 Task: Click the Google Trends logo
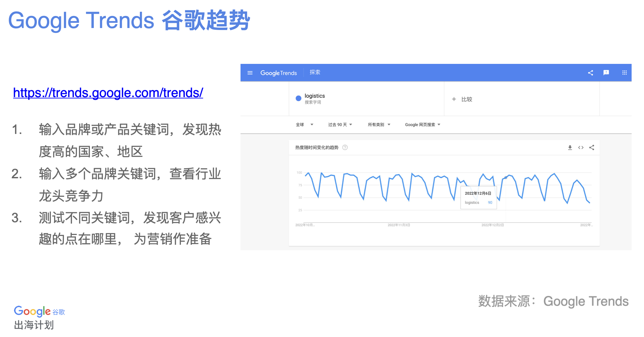(279, 73)
